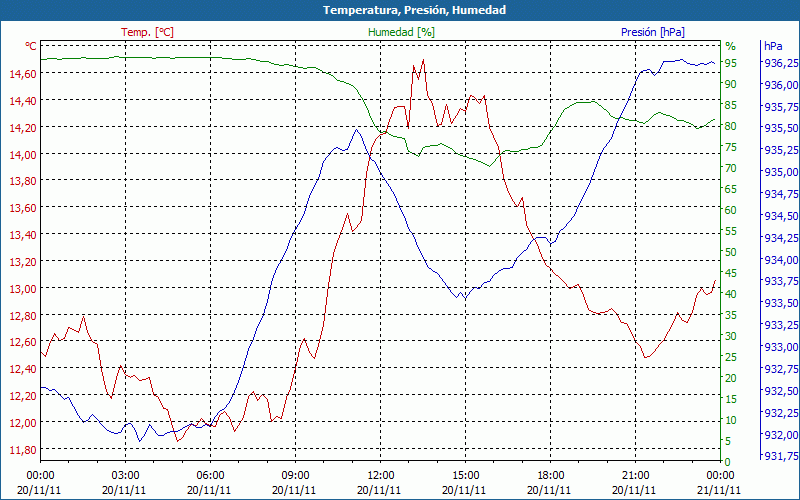Click temperature axis value 12,80
The image size is (800, 500).
[22, 315]
